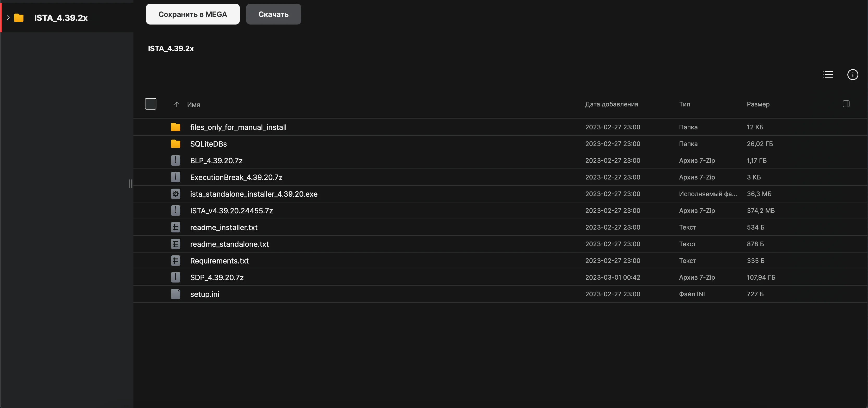This screenshot has height=408, width=868.
Task: Click the SQLiteDBs folder icon
Action: tap(175, 144)
